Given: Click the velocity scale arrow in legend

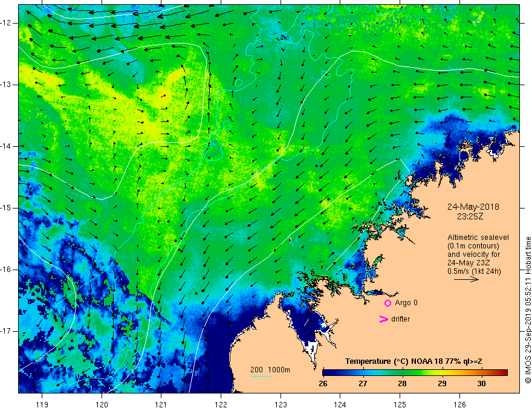Looking at the screenshot, I should tap(467, 279).
